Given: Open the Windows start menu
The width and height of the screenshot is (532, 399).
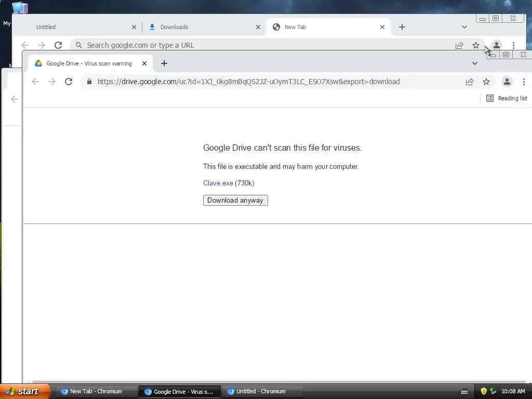Looking at the screenshot, I should [25, 391].
